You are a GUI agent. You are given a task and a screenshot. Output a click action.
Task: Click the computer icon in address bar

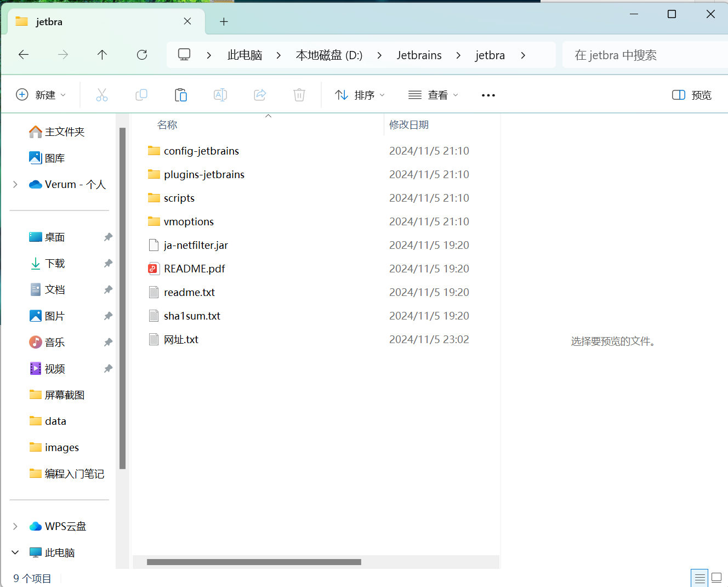coord(184,55)
